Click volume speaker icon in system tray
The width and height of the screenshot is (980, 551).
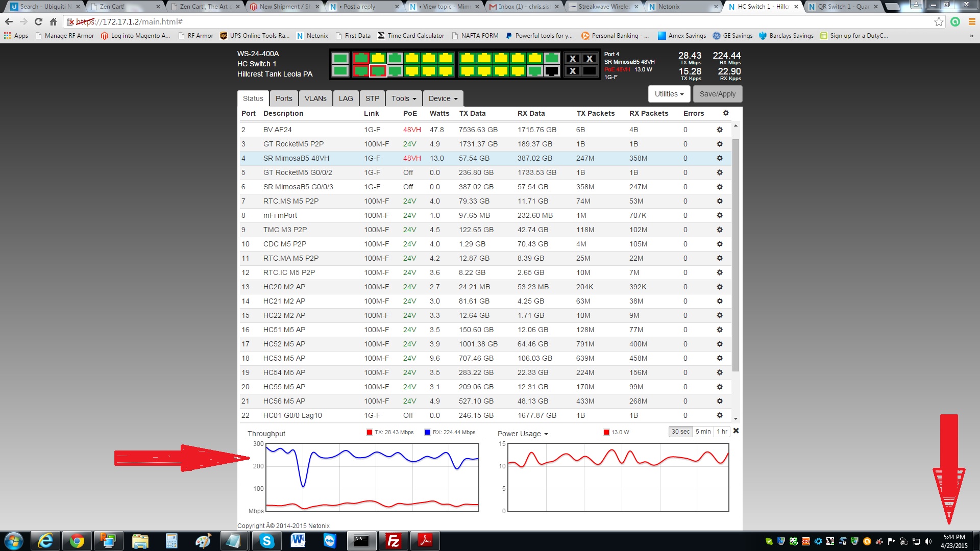(928, 541)
